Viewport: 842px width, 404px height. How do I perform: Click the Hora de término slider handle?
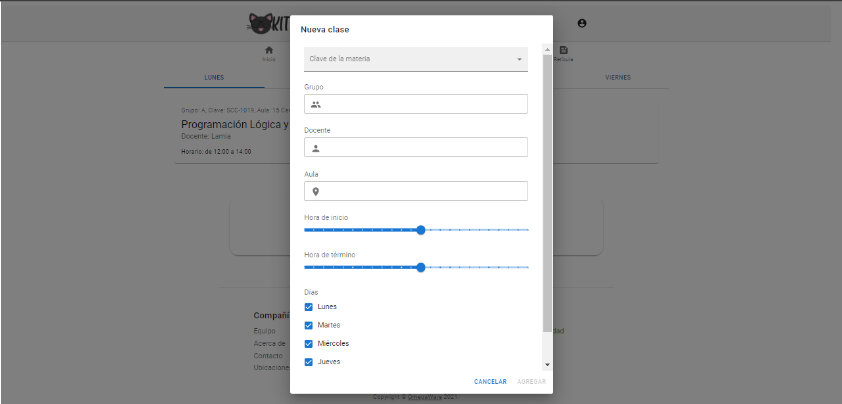tap(421, 267)
